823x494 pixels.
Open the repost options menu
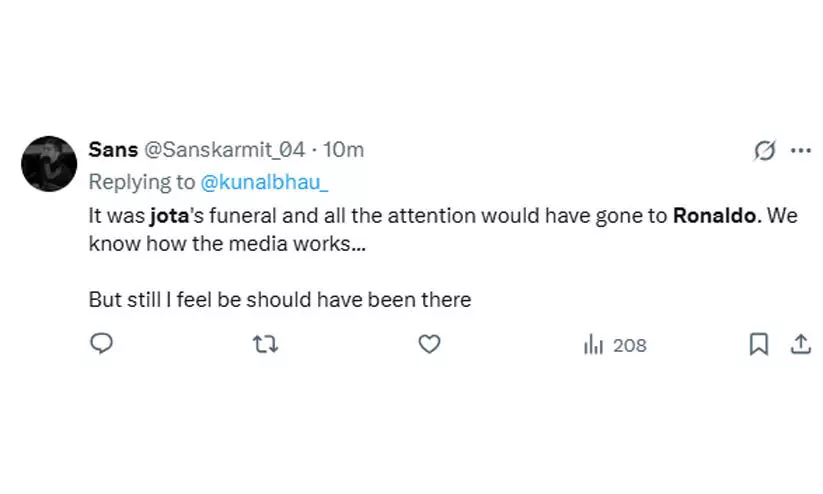(x=265, y=344)
